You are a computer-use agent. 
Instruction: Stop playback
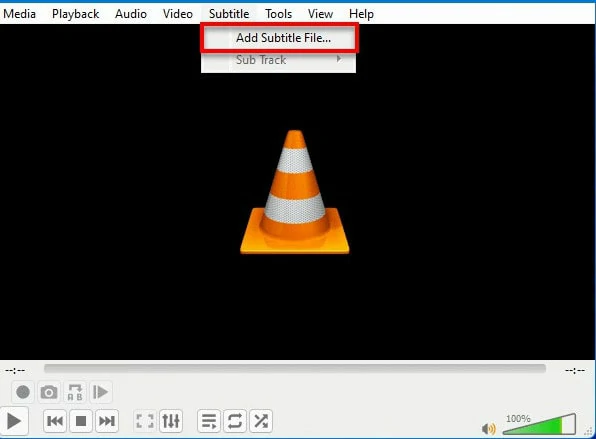[81, 421]
